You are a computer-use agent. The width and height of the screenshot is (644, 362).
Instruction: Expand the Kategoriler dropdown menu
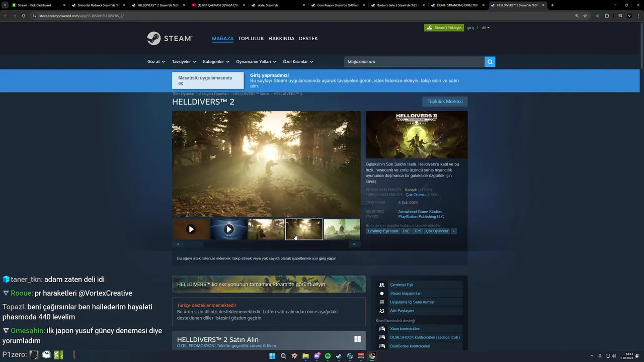click(216, 62)
